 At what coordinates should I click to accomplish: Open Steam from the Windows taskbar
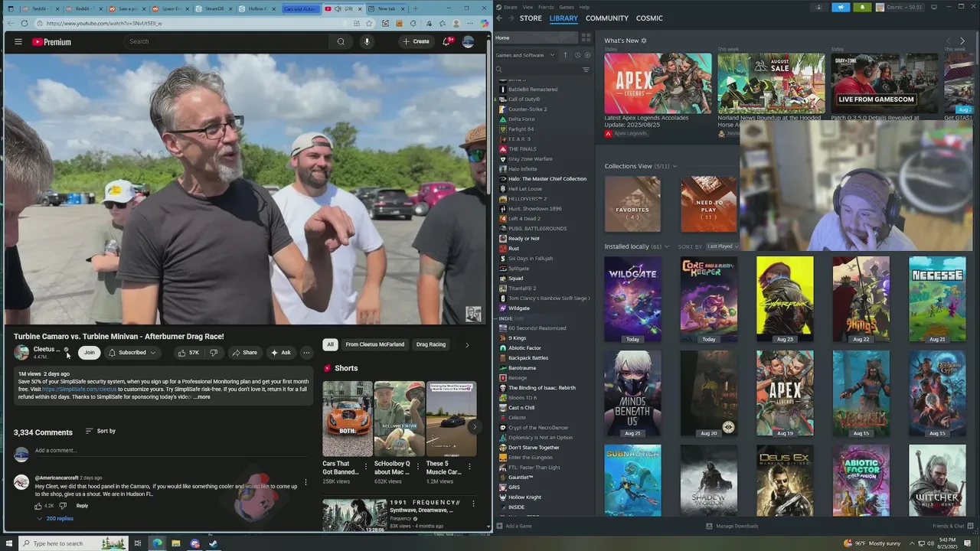click(x=213, y=543)
